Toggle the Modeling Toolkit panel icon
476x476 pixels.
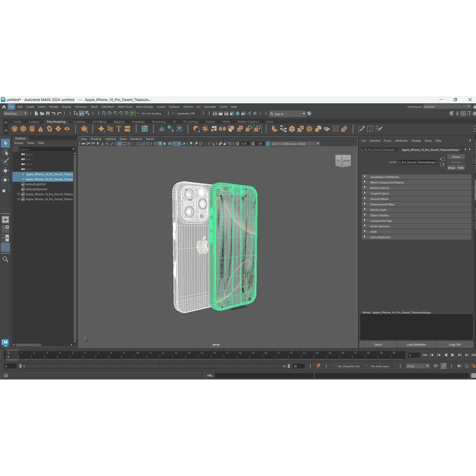pyautogui.click(x=451, y=114)
